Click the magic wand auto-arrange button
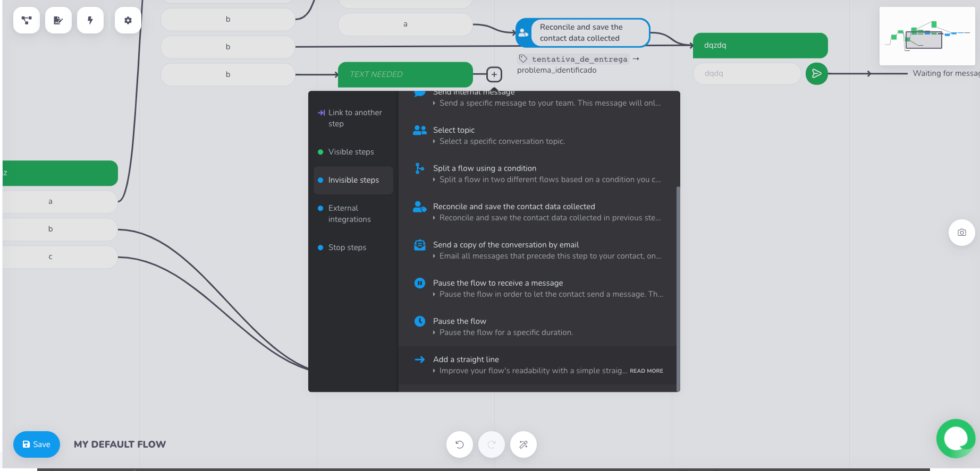 click(x=523, y=444)
